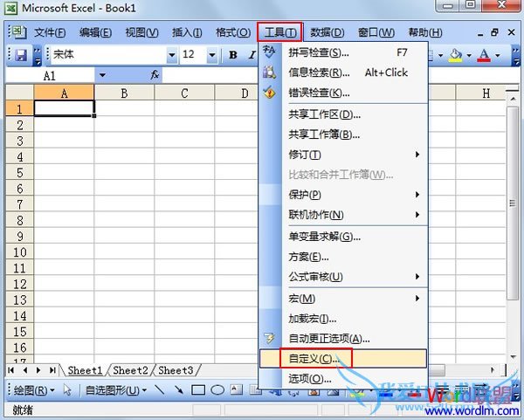Screen dimensions: 524x420
Task: Open the Font Color dropdown arrow
Action: click(498, 55)
